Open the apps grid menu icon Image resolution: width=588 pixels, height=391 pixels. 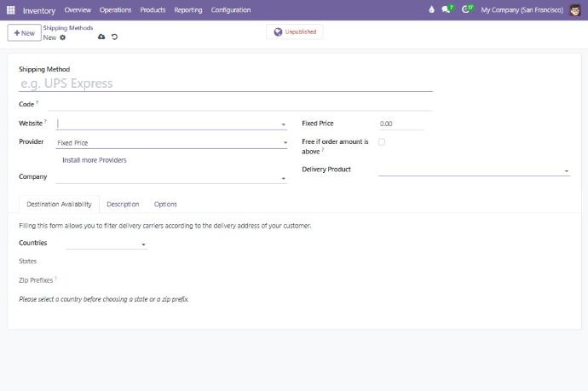(11, 10)
